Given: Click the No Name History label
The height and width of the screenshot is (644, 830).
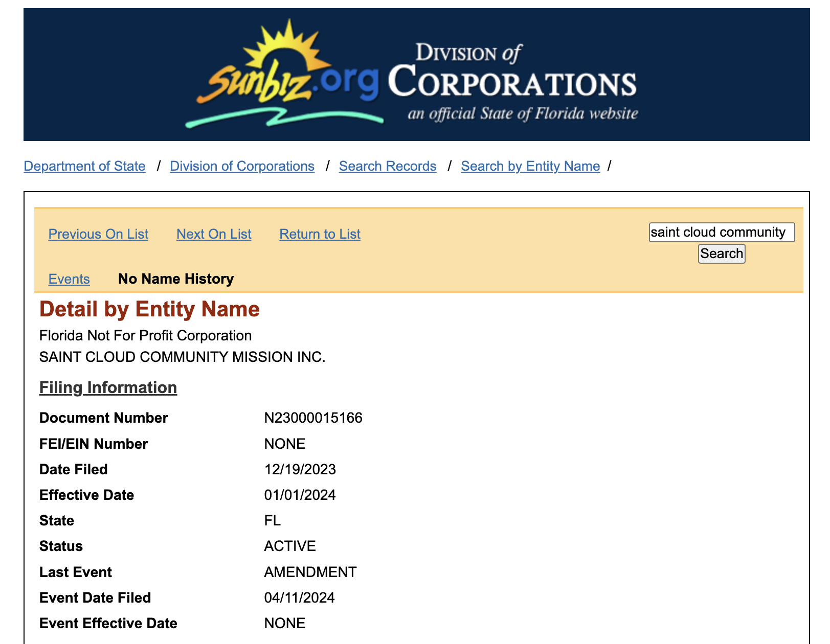Looking at the screenshot, I should pyautogui.click(x=176, y=279).
